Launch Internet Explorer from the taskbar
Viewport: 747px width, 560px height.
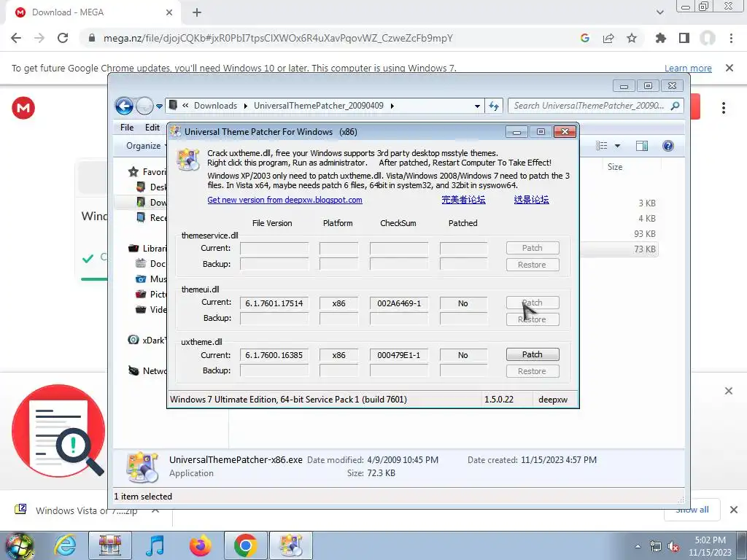(65, 545)
